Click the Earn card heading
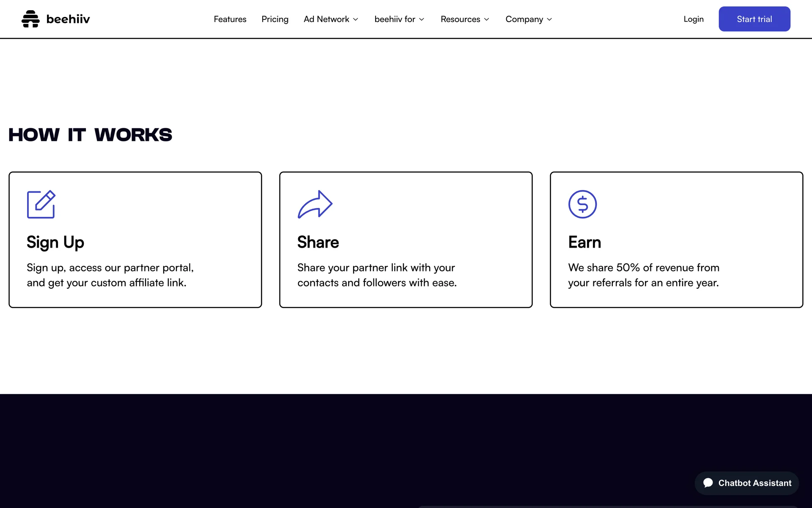Image resolution: width=812 pixels, height=508 pixels. click(x=584, y=242)
